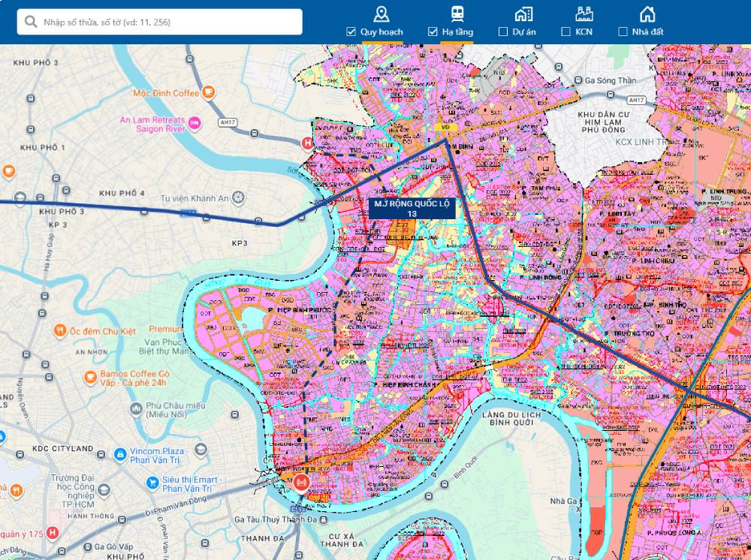Uncheck the Quy hoạch checkbox
The width and height of the screenshot is (751, 560).
click(351, 32)
